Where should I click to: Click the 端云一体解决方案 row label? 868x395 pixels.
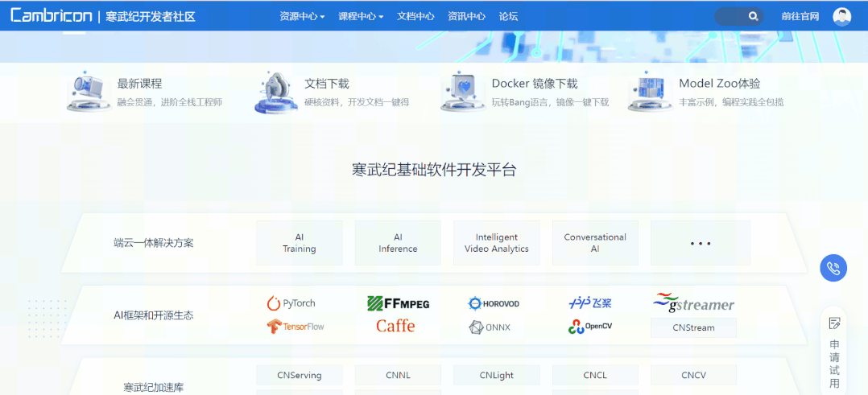click(154, 243)
